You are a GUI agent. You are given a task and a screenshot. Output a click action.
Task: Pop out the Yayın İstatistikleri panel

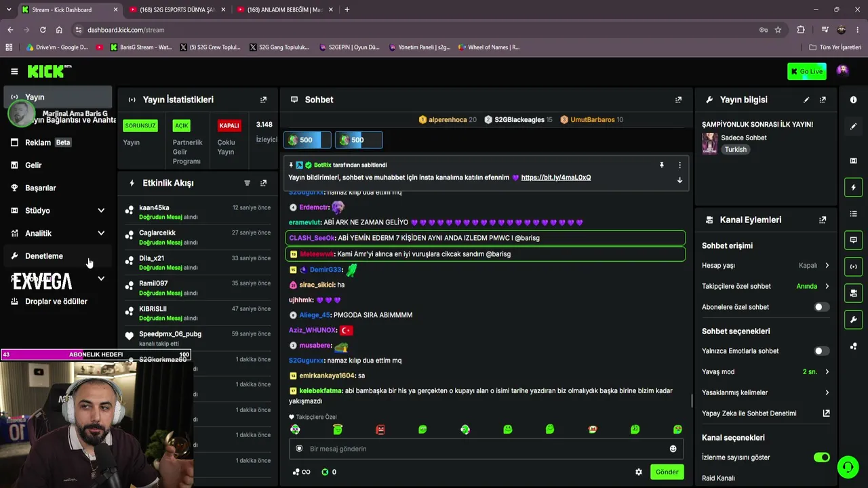coord(264,100)
